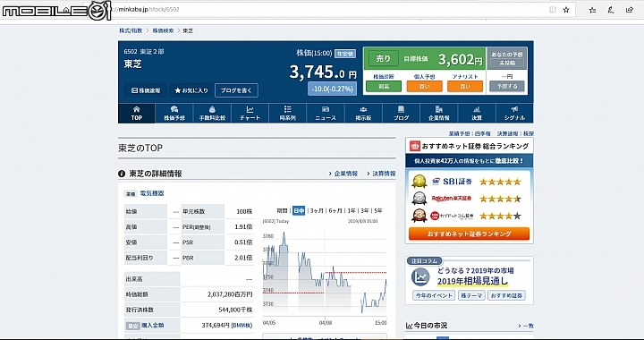This screenshot has width=644, height=340.
Task: Click the 買い button under 個人予想
Action: (x=424, y=86)
